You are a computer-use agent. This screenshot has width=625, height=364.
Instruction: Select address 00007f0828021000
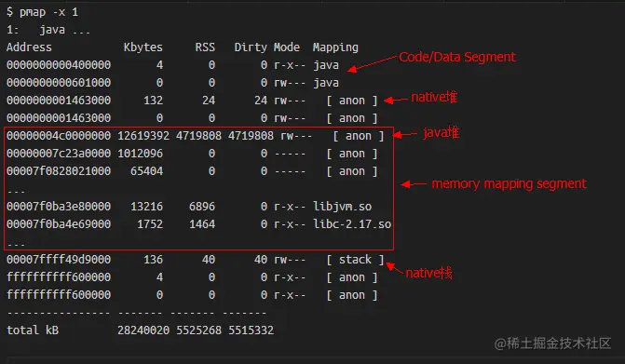coord(59,171)
